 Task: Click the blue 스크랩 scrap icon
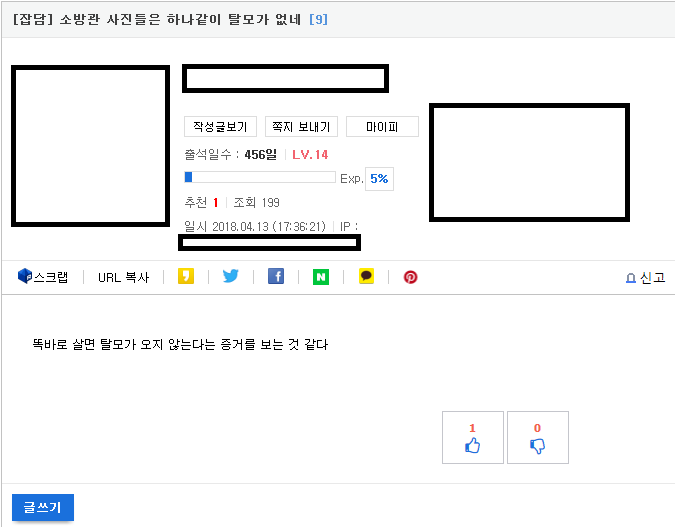25,277
